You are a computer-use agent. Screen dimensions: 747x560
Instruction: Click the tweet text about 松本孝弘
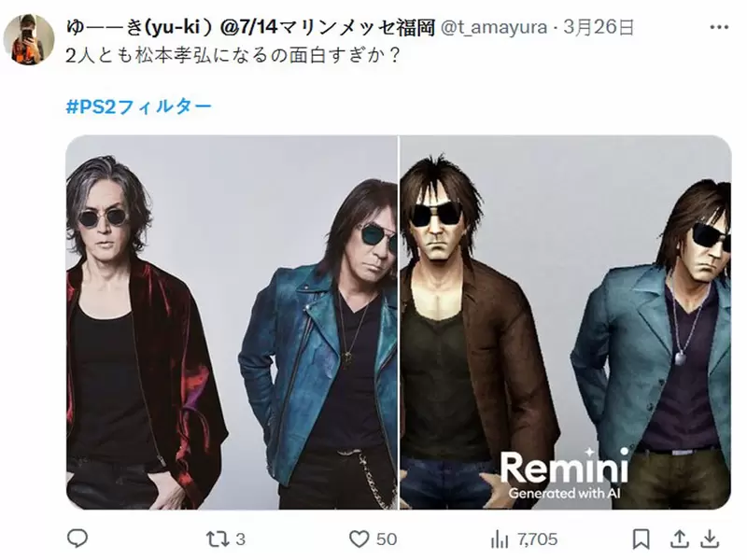(x=232, y=56)
